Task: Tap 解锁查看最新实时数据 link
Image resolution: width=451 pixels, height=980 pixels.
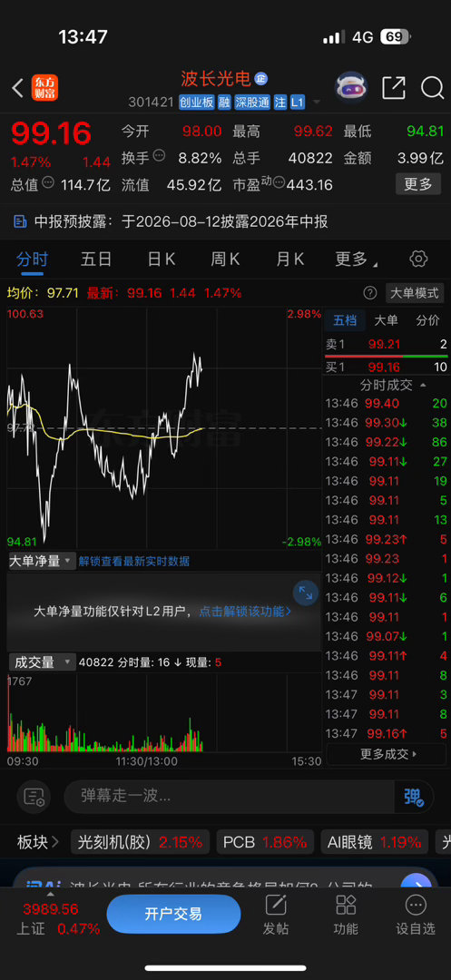Action: point(133,562)
